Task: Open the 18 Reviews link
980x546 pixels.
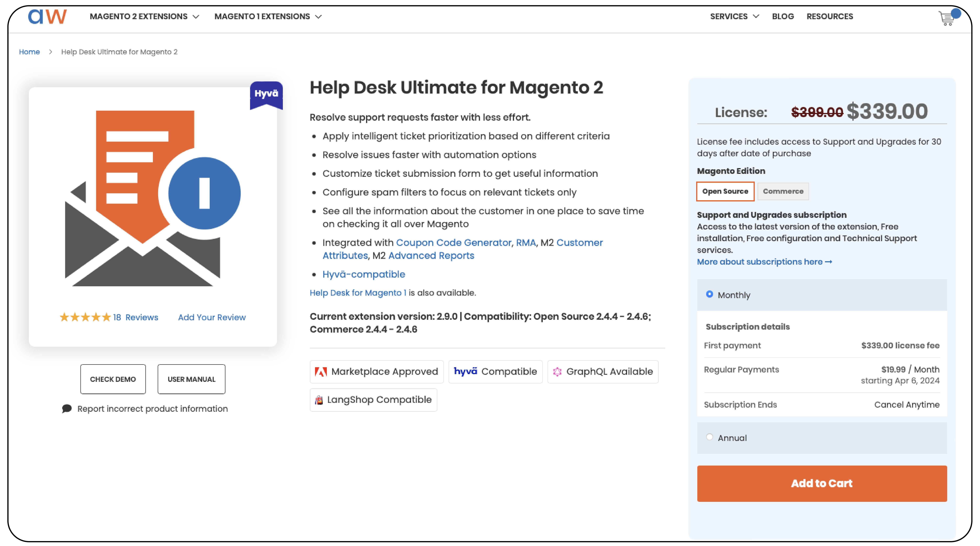Action: (135, 317)
